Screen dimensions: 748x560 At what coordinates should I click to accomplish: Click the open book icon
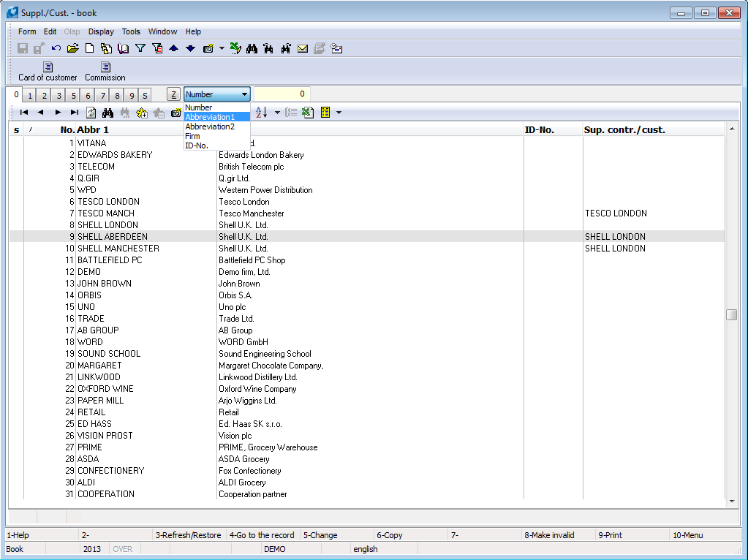click(x=123, y=48)
